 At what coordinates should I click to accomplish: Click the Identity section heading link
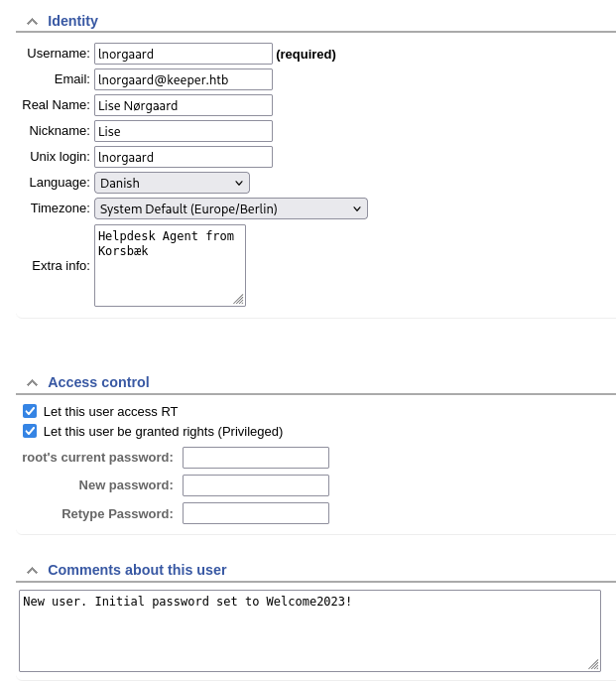tap(72, 21)
